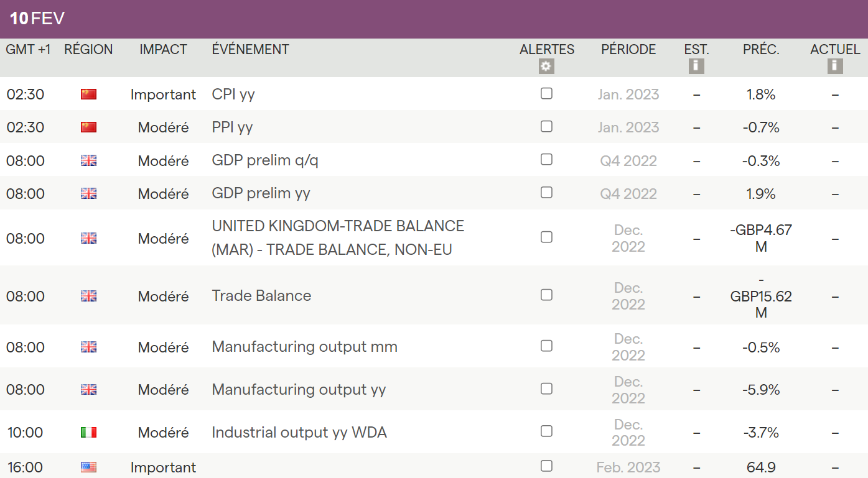Click the IMPACT column header
Screen dimensions: 868x478
click(163, 50)
